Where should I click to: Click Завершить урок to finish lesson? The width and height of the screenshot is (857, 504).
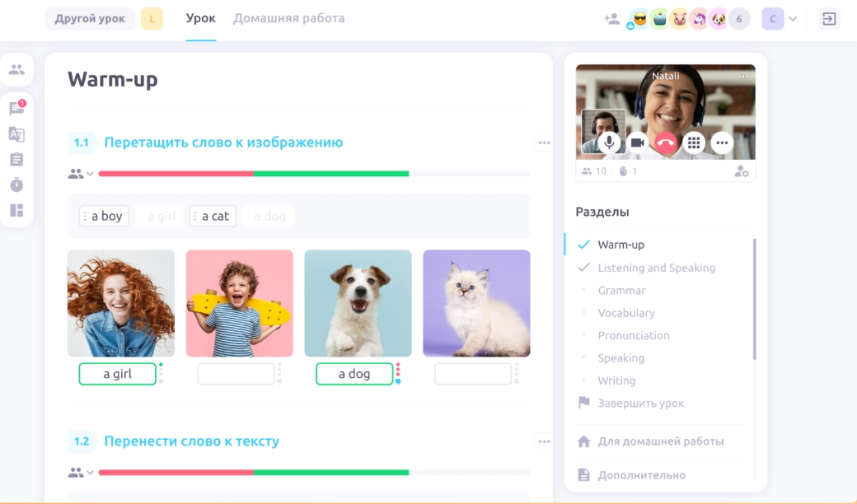pos(640,404)
